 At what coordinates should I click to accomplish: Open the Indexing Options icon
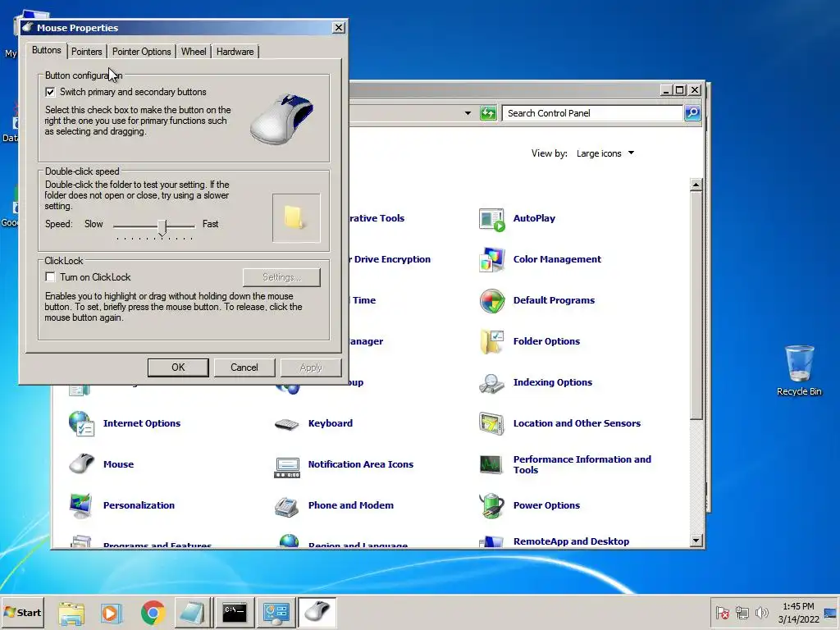(x=492, y=382)
